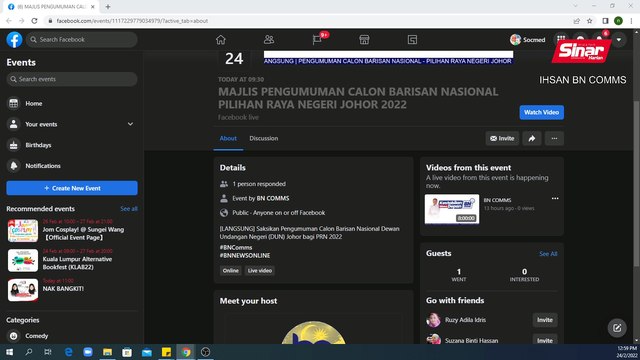Open the Gaming/Groups icon in top navigation

click(412, 40)
